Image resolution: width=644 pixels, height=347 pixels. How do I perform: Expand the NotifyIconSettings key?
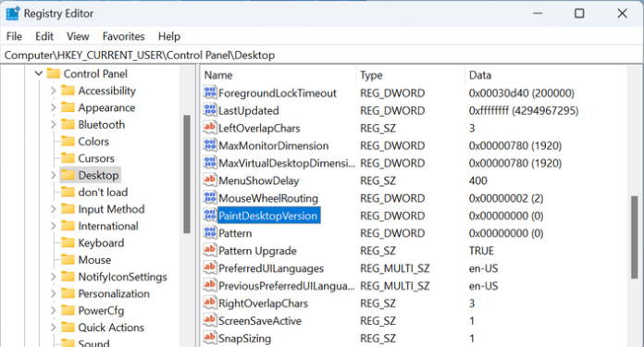53,277
